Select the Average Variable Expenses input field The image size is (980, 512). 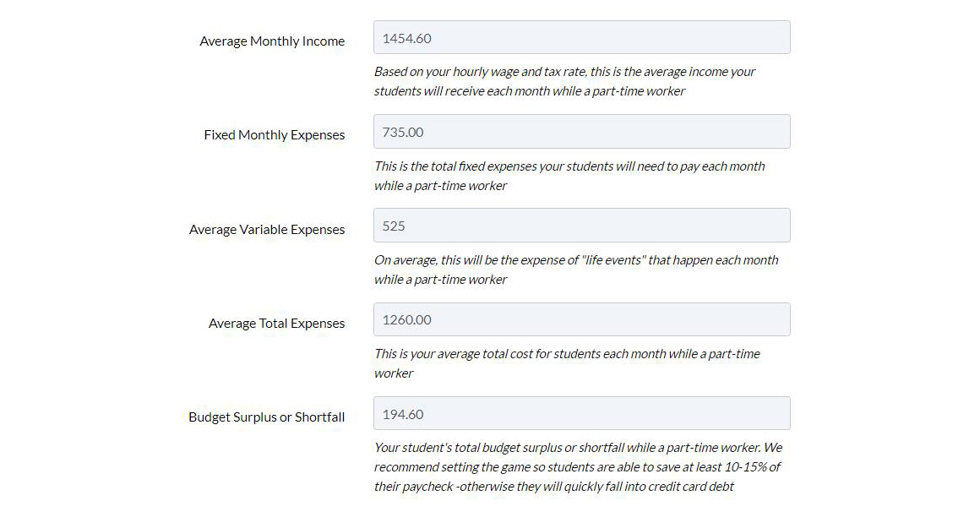click(x=582, y=225)
